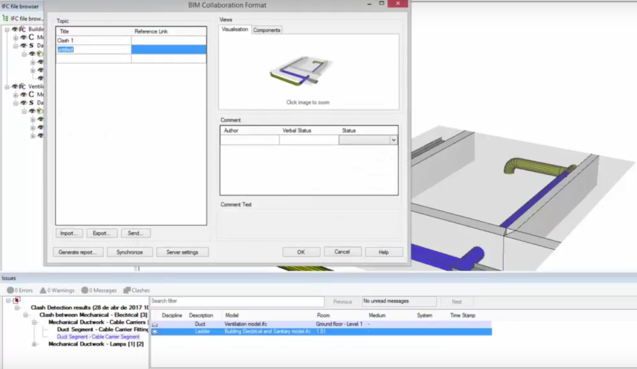
Task: Click the Comment Text box
Action: (x=309, y=224)
